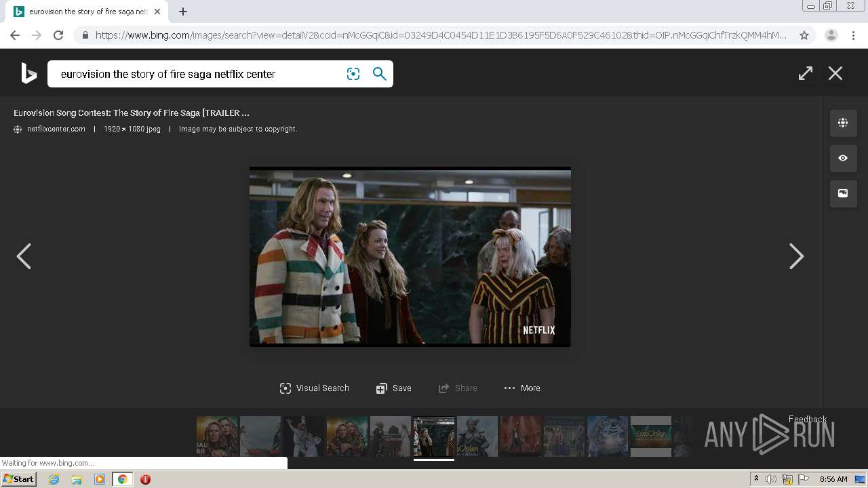Reload the page
The image size is (868, 488).
[x=58, y=35]
